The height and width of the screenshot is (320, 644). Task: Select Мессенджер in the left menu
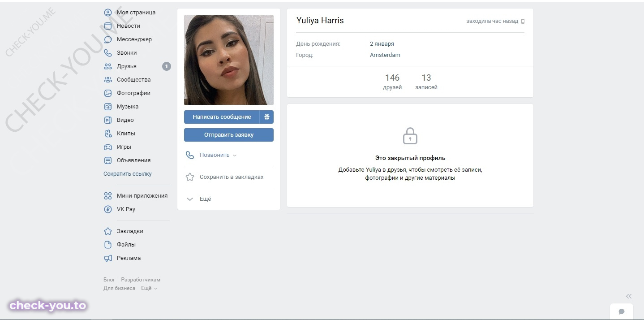[x=134, y=39]
